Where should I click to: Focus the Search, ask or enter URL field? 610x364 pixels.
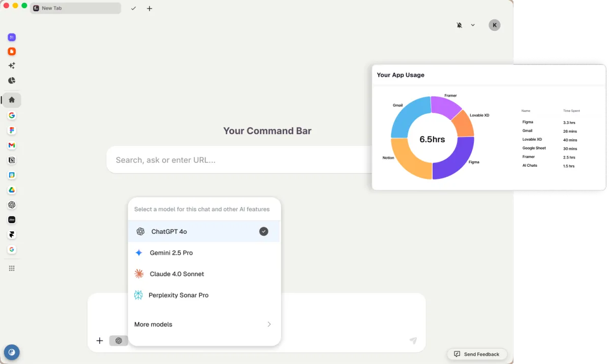tap(239, 160)
